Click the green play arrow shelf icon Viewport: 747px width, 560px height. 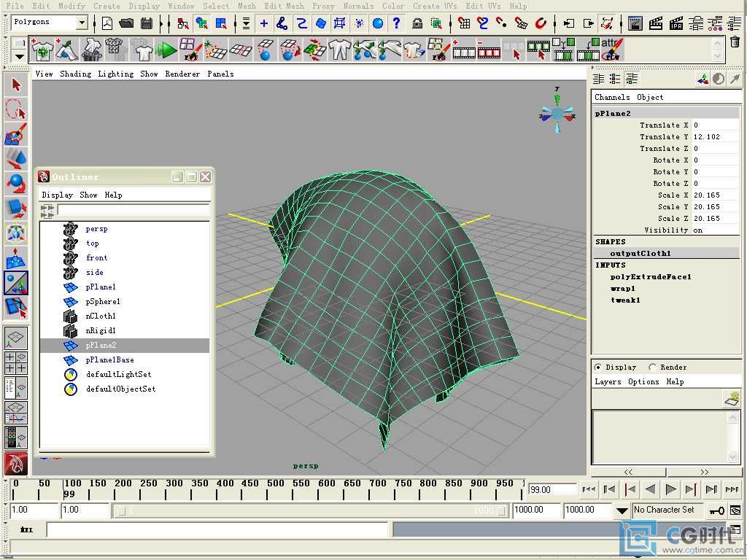click(x=166, y=50)
